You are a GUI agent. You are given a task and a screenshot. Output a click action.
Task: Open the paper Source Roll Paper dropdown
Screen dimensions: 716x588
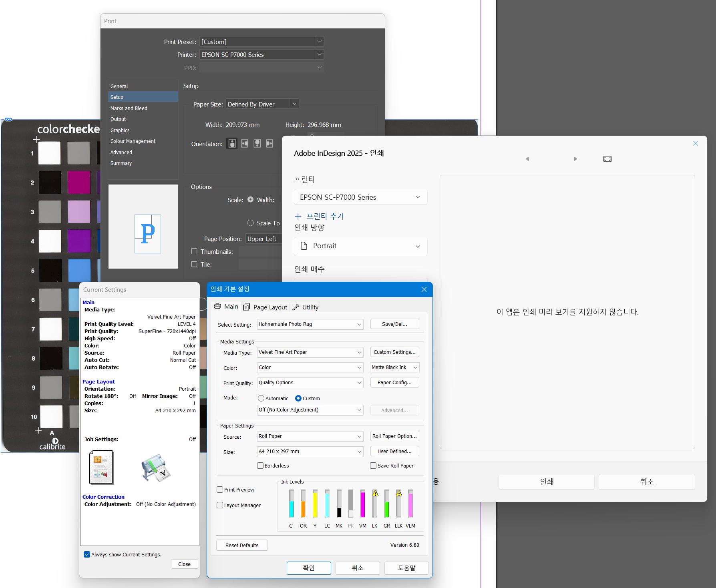310,436
